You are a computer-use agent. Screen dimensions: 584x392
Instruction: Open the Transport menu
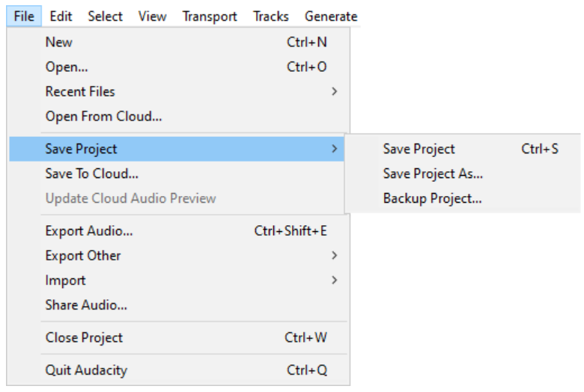(210, 16)
